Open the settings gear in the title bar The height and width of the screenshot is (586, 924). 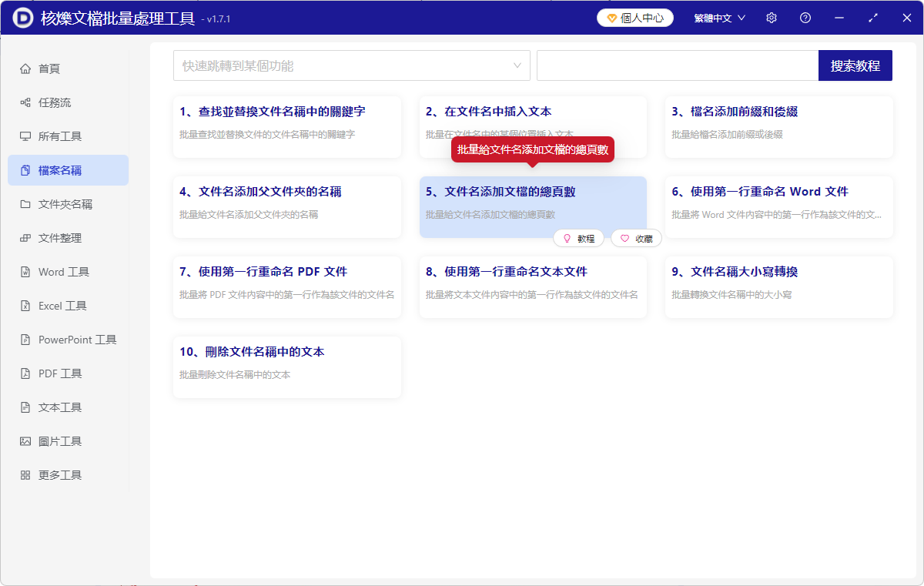[771, 17]
